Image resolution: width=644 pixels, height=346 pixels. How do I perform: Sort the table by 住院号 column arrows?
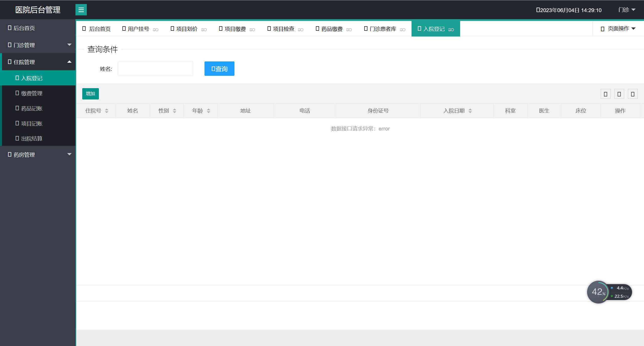(107, 111)
